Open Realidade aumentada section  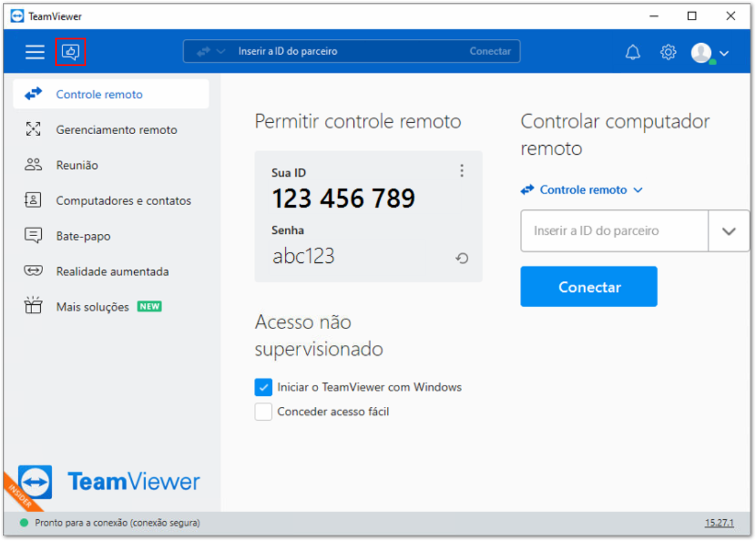[x=111, y=271]
